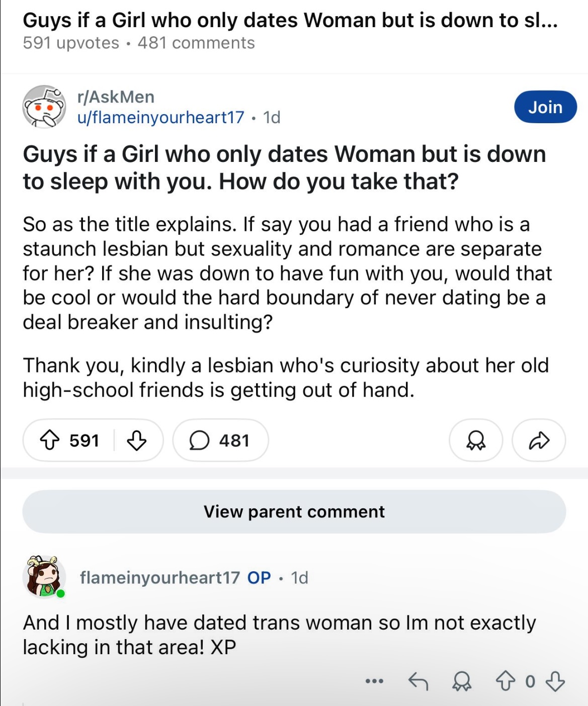This screenshot has height=706, width=588.
Task: Upvote the comment with 0 votes
Action: point(506,681)
